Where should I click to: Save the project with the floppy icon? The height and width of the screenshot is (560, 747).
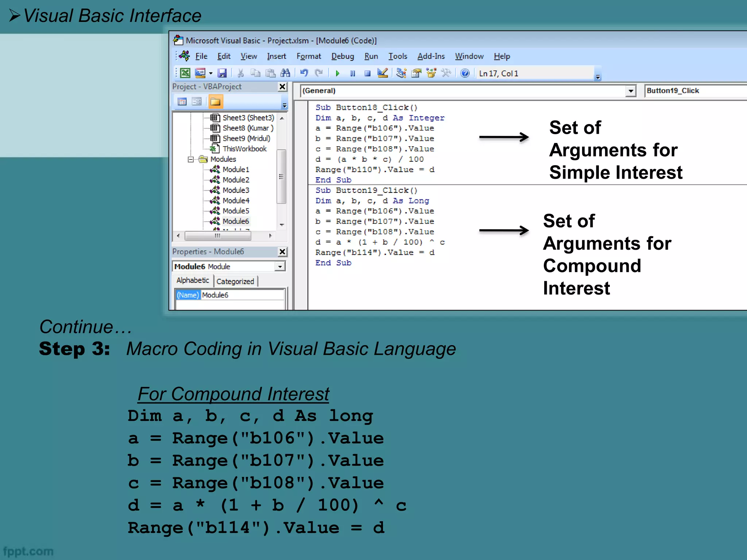[x=222, y=73]
